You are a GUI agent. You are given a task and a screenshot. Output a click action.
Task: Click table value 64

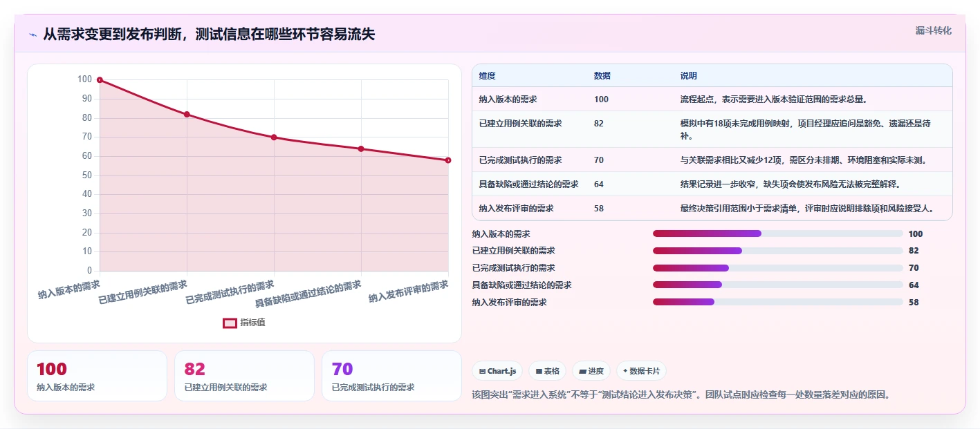[x=598, y=184]
